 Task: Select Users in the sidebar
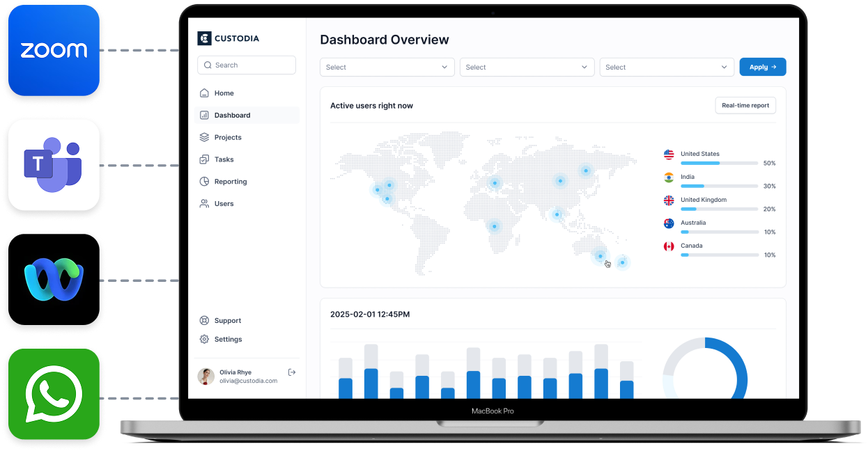coord(247,204)
